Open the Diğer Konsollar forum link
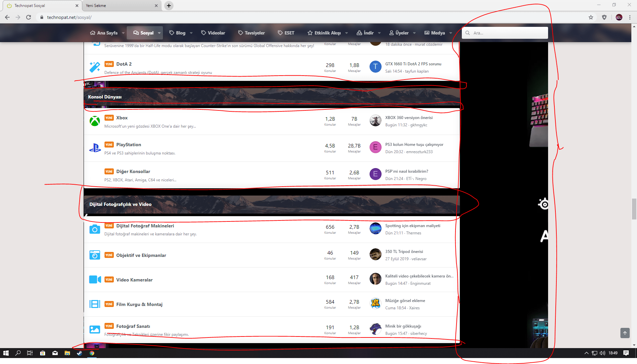Screen dimensions: 637x364 pos(133,171)
